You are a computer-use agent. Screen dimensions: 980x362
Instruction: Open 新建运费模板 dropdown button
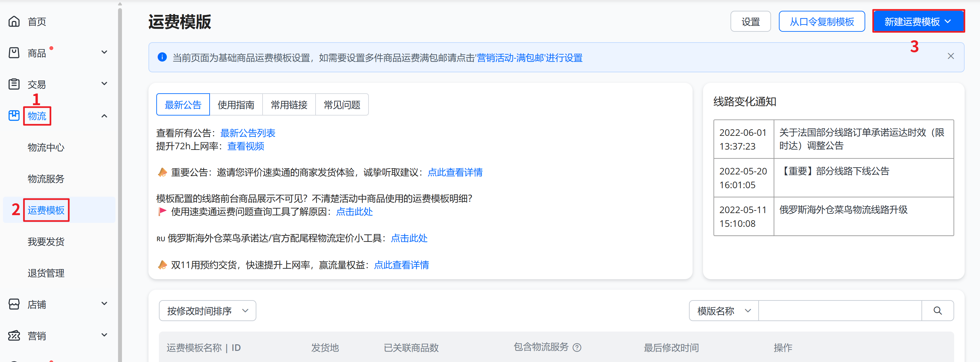point(918,21)
